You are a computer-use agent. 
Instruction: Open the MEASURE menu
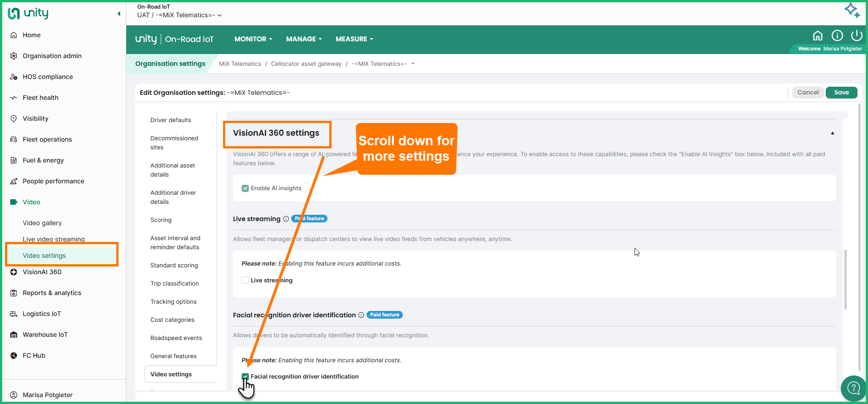(x=354, y=39)
